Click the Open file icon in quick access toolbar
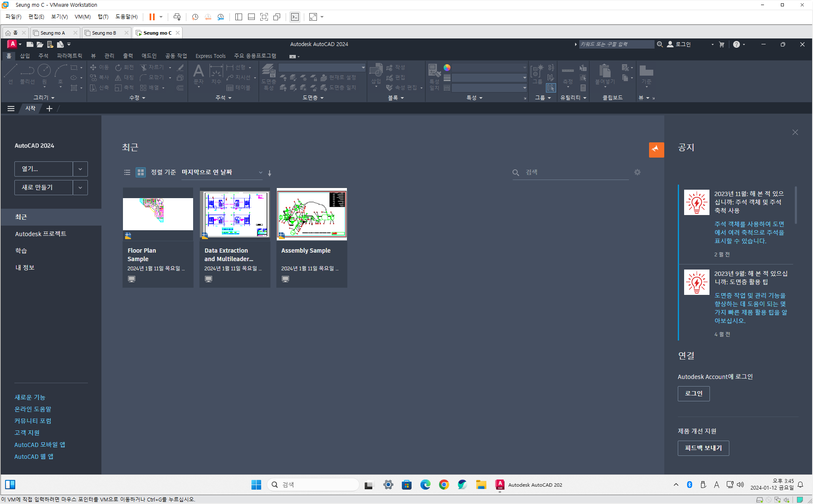Image resolution: width=813 pixels, height=504 pixels. [x=40, y=44]
